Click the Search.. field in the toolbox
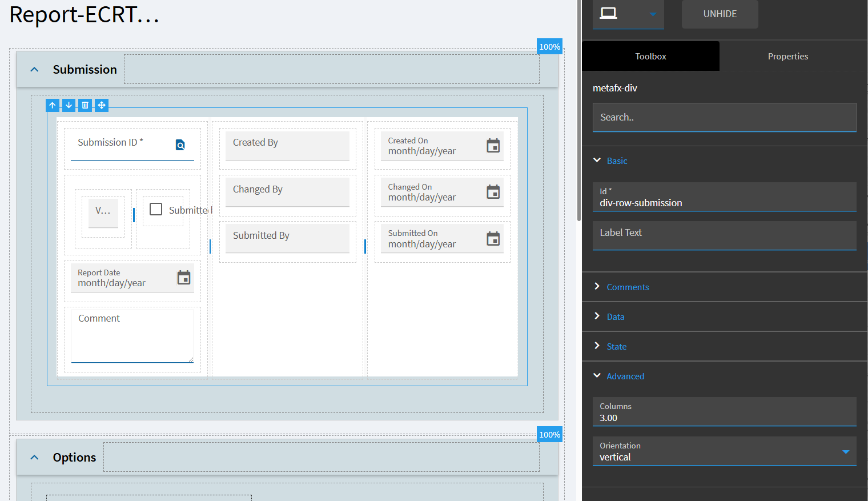Image resolution: width=868 pixels, height=501 pixels. [x=725, y=117]
